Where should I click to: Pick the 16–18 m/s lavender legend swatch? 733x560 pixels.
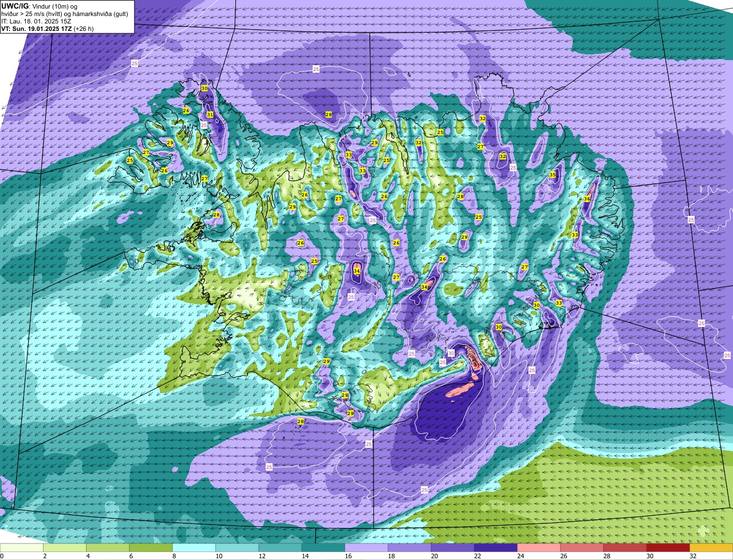(x=366, y=548)
